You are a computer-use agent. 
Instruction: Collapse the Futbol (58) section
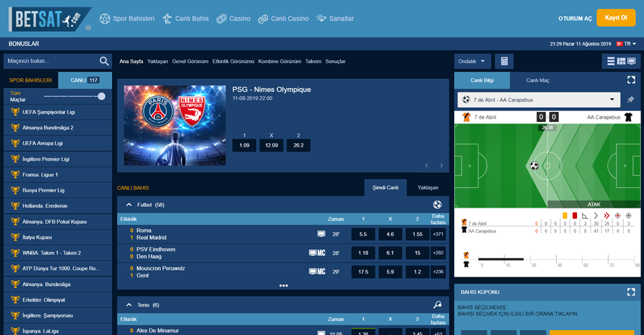(x=129, y=204)
